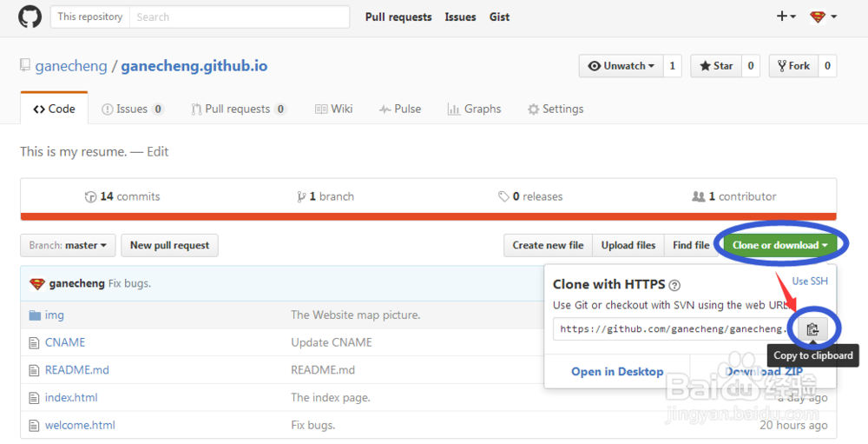Click the GitHub Octocat logo icon
Screen dimensions: 868x444
[x=30, y=17]
